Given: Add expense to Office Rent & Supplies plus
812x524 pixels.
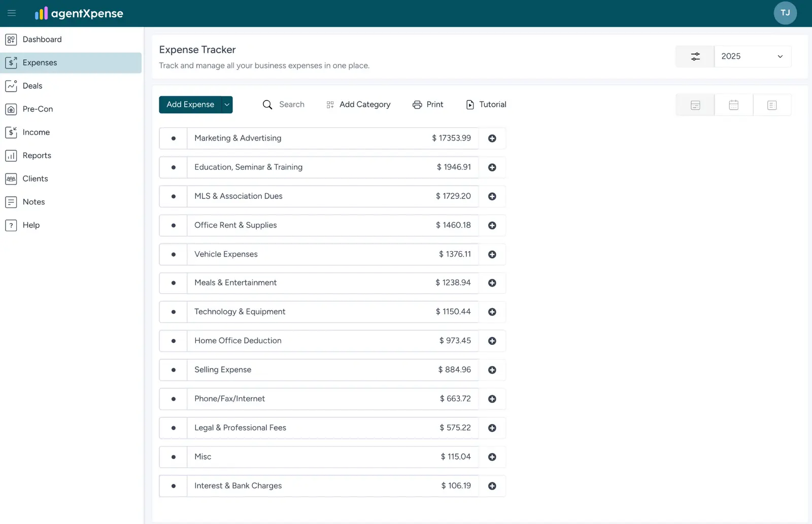Looking at the screenshot, I should click(492, 225).
